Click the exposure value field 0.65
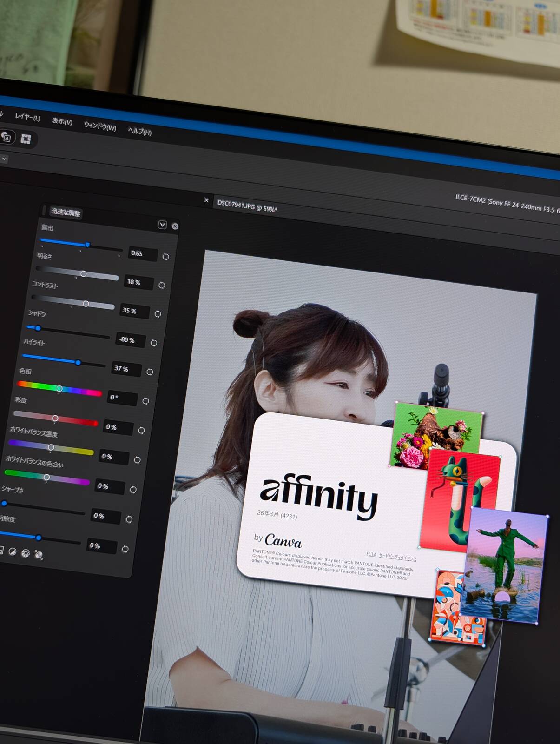Viewport: 560px width, 744px height. tap(143, 253)
